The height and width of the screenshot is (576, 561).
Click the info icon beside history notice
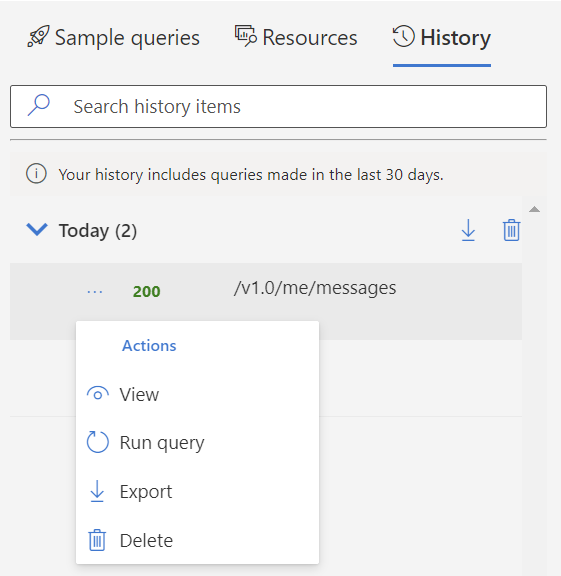[x=36, y=174]
